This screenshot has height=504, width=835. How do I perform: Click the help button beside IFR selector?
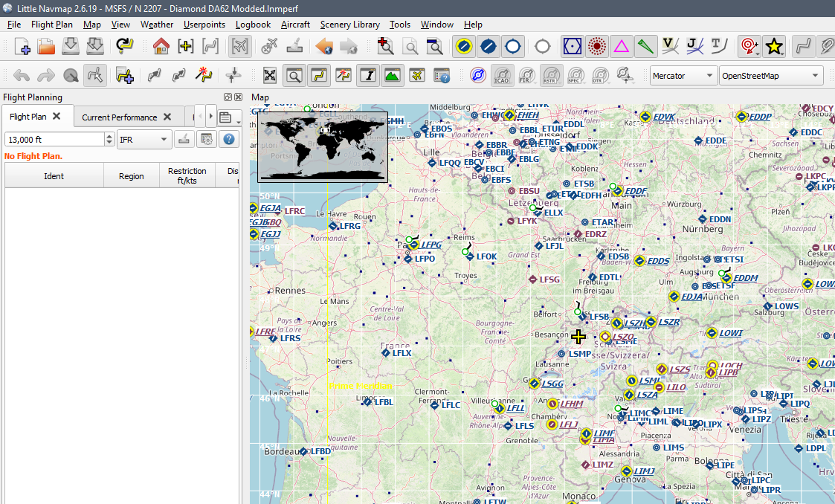[x=229, y=140]
